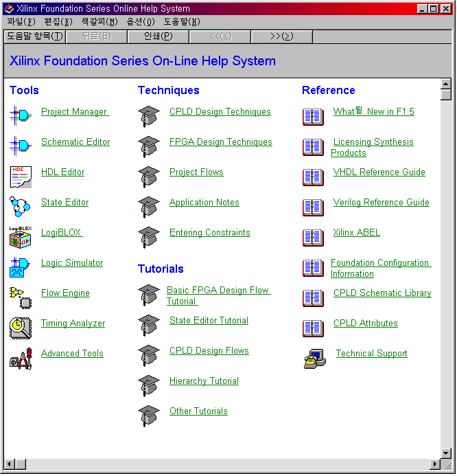Viewport: 457px width, 476px height.
Task: Click the Timing Analyzer magnifier clock icon
Action: point(21,328)
